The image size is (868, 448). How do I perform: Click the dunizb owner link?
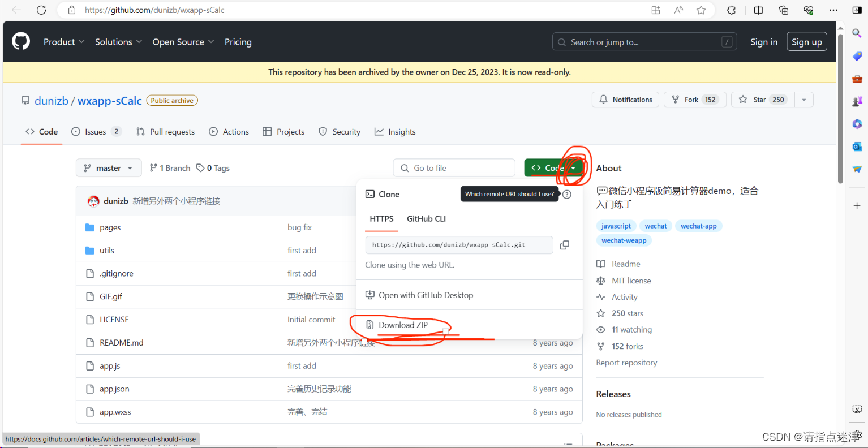coord(51,101)
